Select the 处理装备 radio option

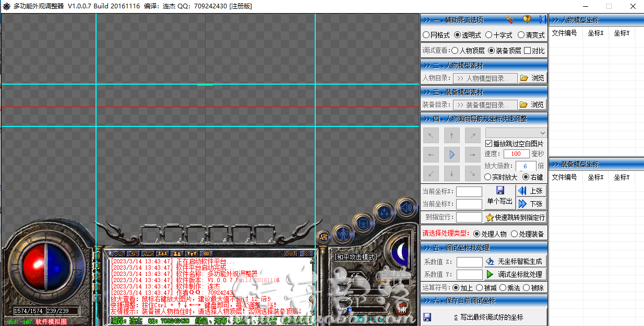pyautogui.click(x=528, y=234)
